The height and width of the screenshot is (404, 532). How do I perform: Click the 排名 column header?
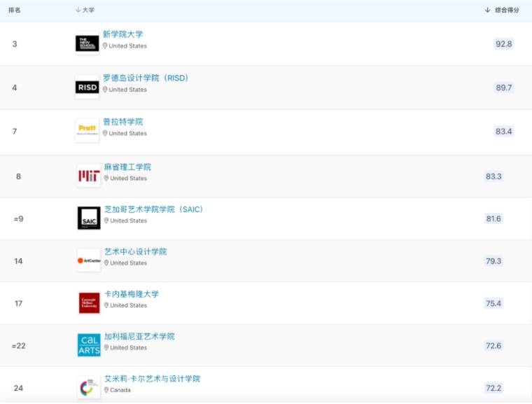point(14,11)
